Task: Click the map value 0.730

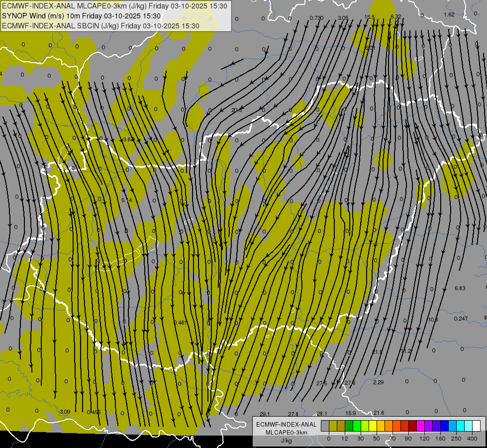Action: tap(316, 18)
